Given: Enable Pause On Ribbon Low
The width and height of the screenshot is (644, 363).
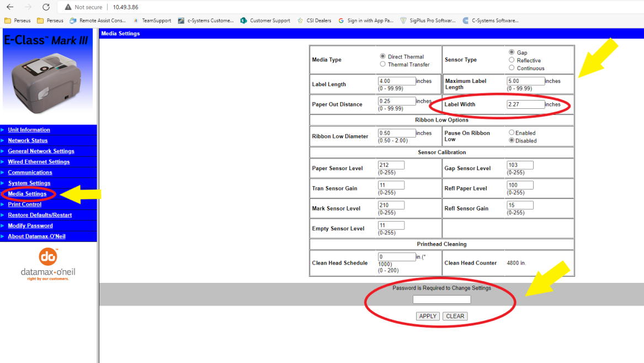Looking at the screenshot, I should tap(512, 133).
